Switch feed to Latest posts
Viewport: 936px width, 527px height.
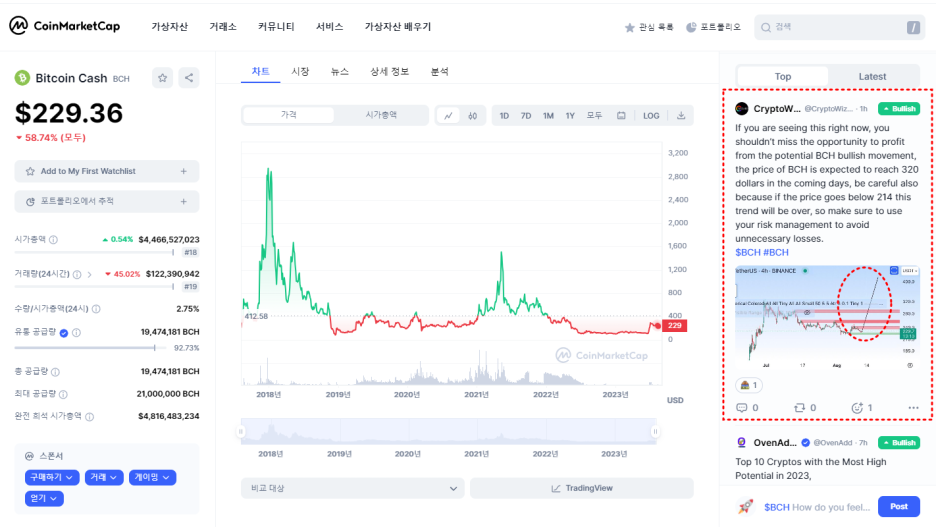872,76
